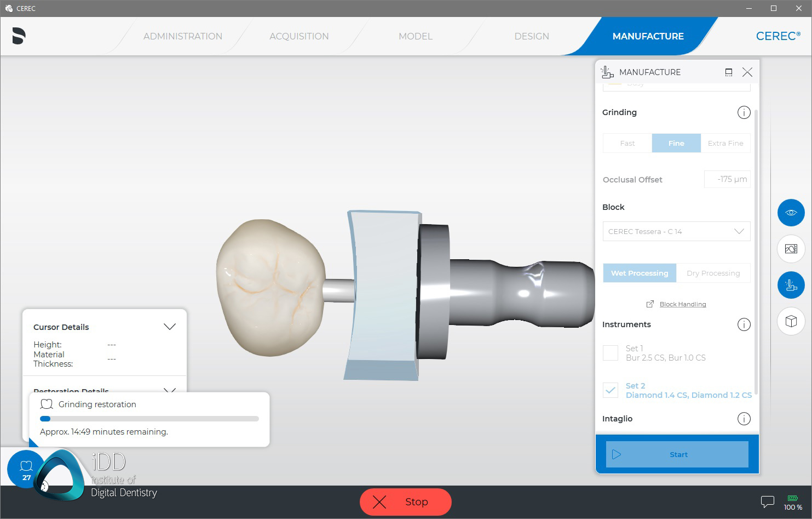Close the Manufacture panel

(747, 72)
